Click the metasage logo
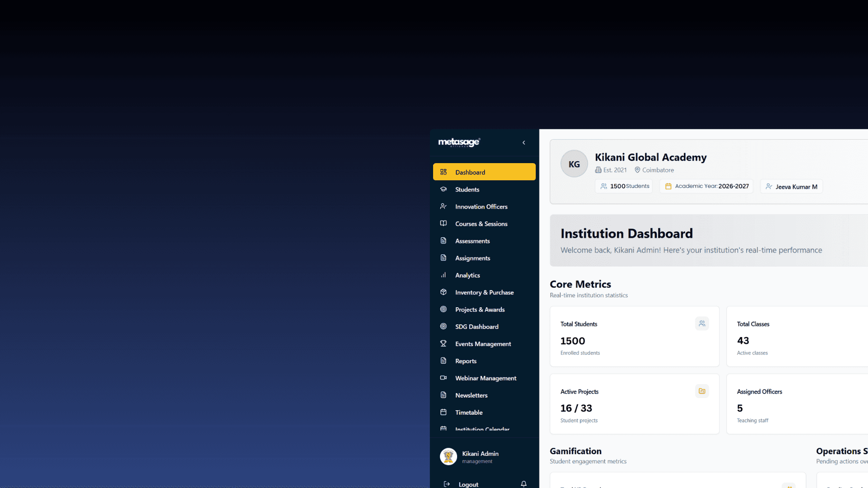 click(x=459, y=143)
